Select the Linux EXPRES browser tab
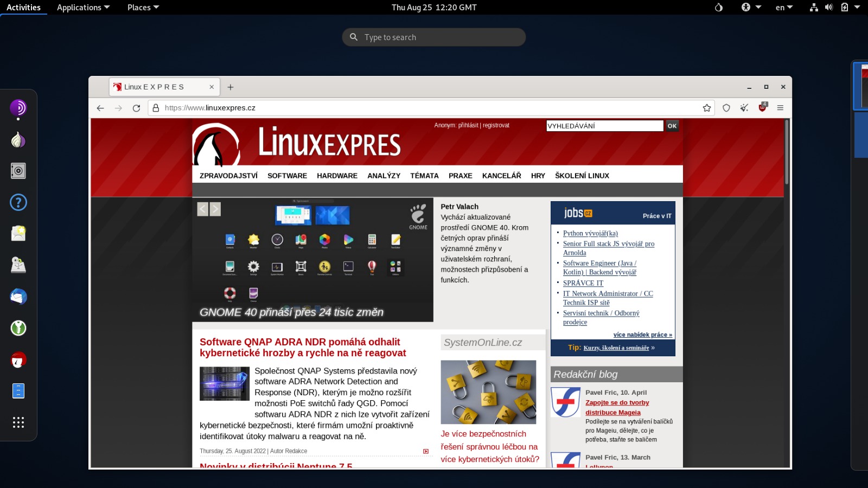 pos(164,87)
